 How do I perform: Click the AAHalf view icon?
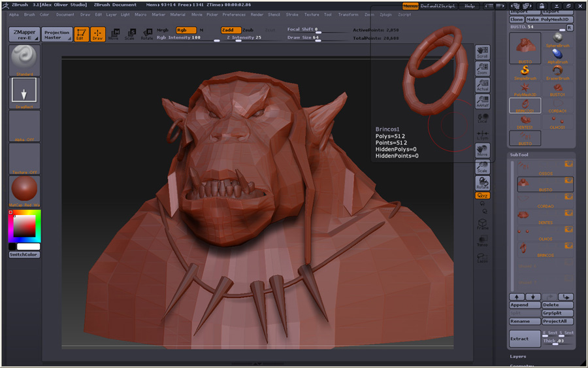click(x=483, y=101)
